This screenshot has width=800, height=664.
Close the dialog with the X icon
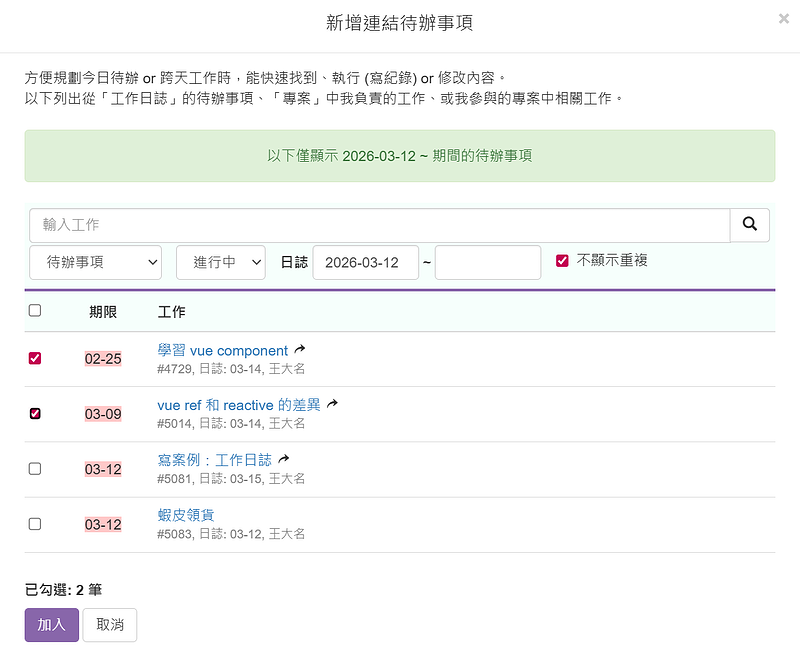(x=783, y=18)
